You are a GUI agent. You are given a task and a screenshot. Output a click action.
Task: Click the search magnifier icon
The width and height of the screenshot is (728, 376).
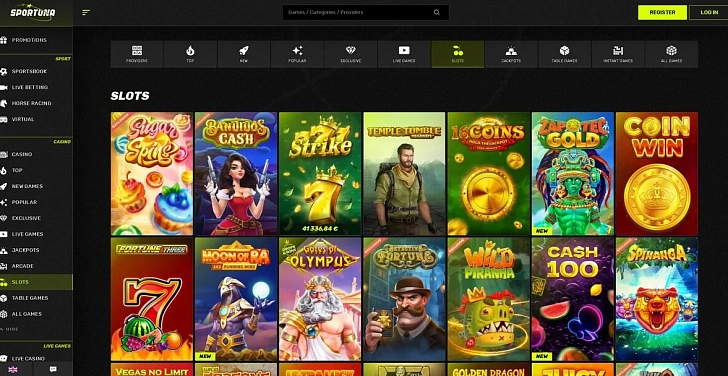click(436, 13)
